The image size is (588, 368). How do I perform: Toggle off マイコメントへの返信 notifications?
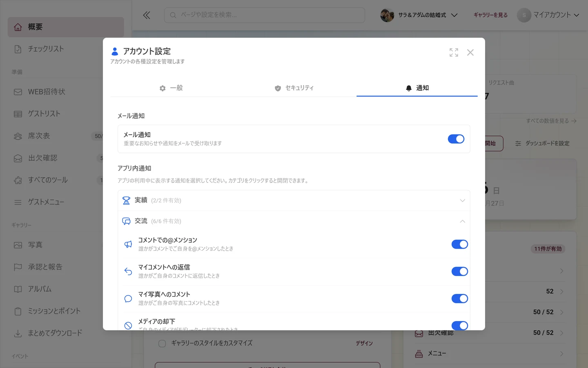pyautogui.click(x=460, y=272)
